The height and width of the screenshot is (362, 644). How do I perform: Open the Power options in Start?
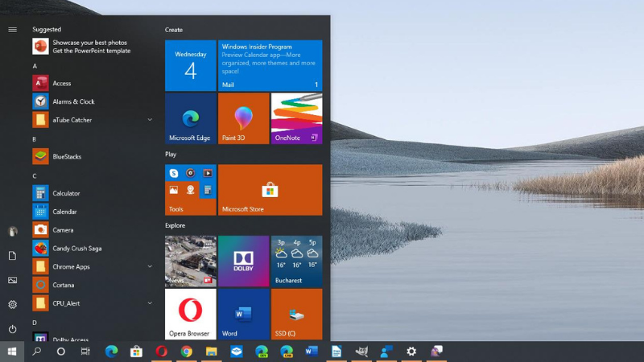pyautogui.click(x=12, y=329)
